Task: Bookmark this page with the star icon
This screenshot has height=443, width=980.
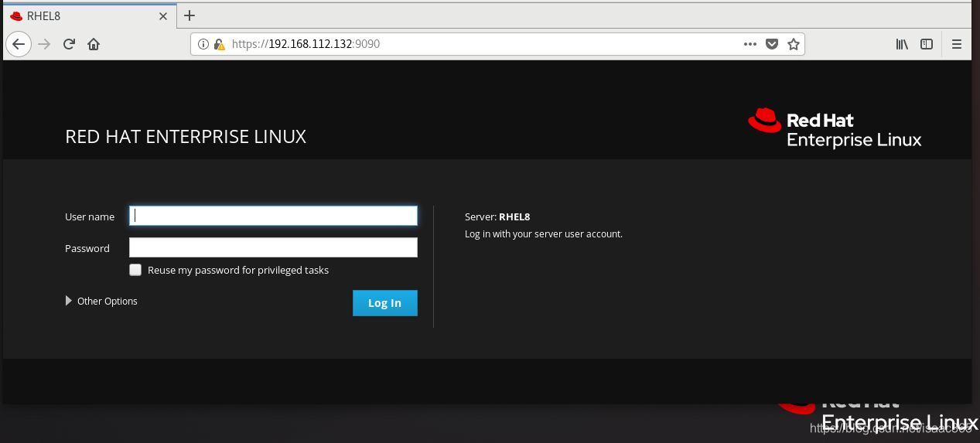Action: (793, 44)
